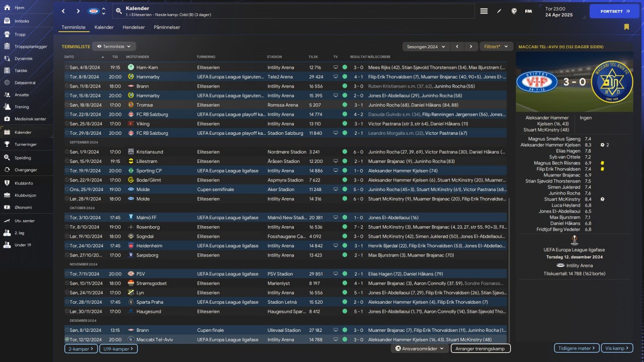
Task: Go back with the left arrow
Action: [x=63, y=11]
